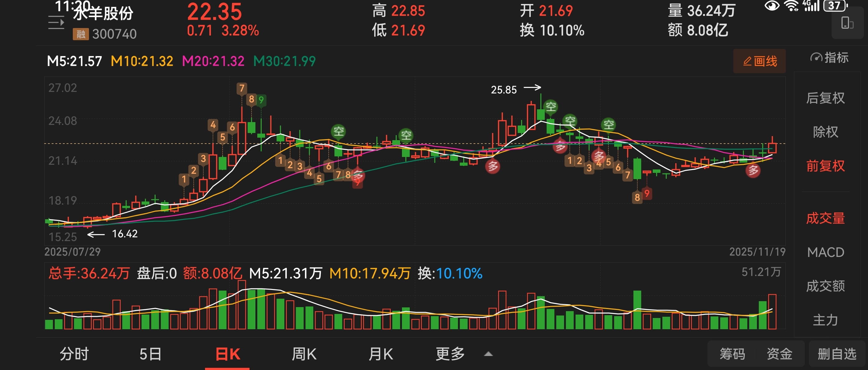The width and height of the screenshot is (868, 370).
Task: Open the 指标 indicator gauge icon
Action: 816,58
